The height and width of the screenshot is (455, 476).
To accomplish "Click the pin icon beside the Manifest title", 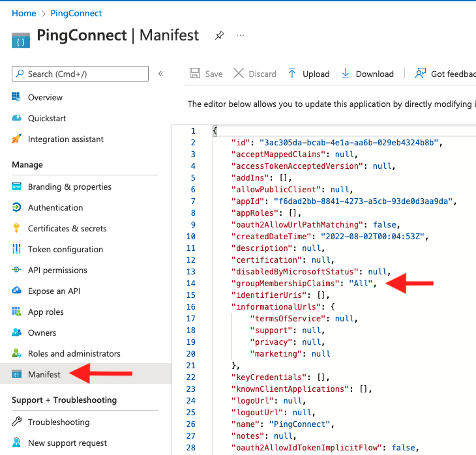I will [x=220, y=35].
